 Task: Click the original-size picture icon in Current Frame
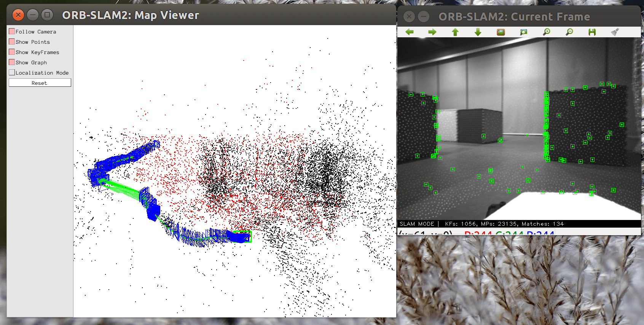point(501,32)
